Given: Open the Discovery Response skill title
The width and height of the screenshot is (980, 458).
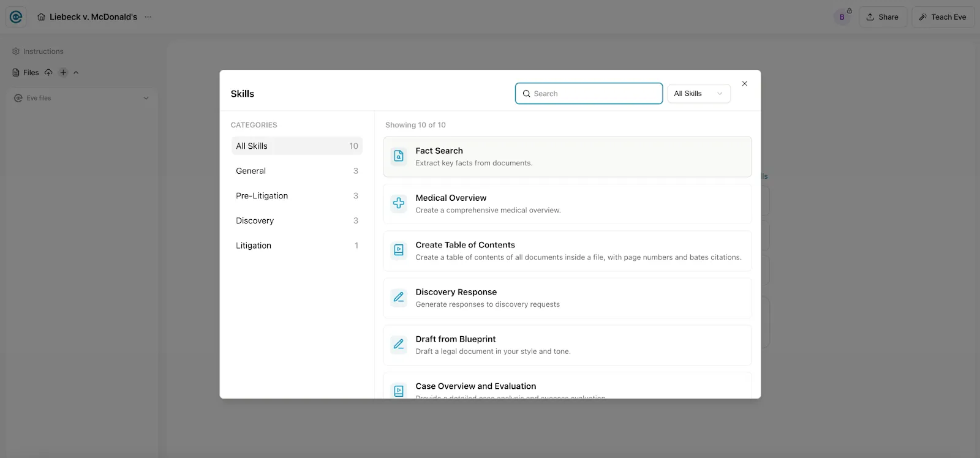Looking at the screenshot, I should [x=456, y=292].
